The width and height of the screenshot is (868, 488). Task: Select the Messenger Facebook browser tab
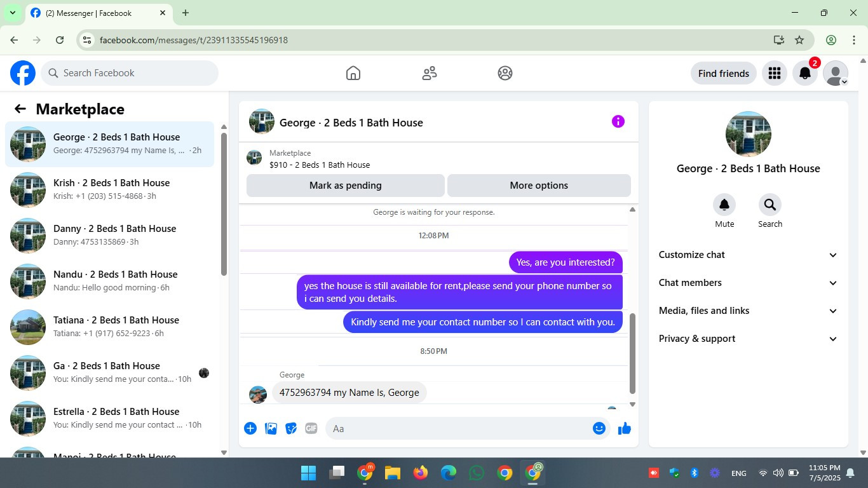tap(99, 13)
